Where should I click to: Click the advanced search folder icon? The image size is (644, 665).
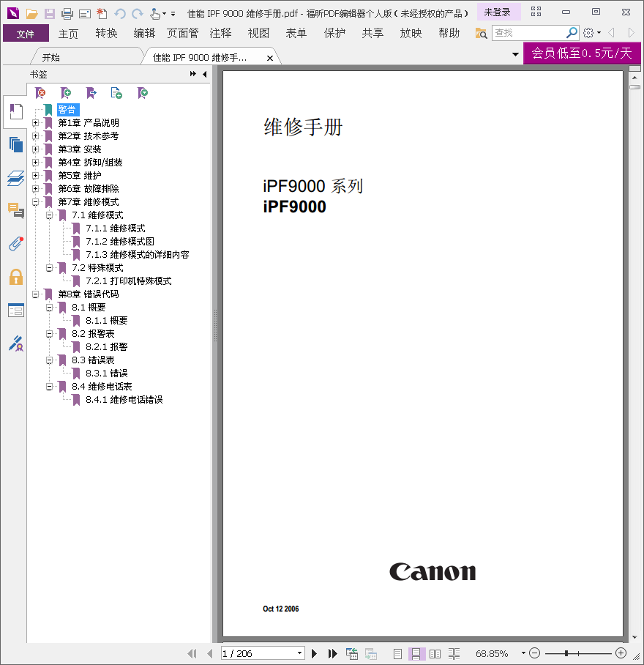481,33
